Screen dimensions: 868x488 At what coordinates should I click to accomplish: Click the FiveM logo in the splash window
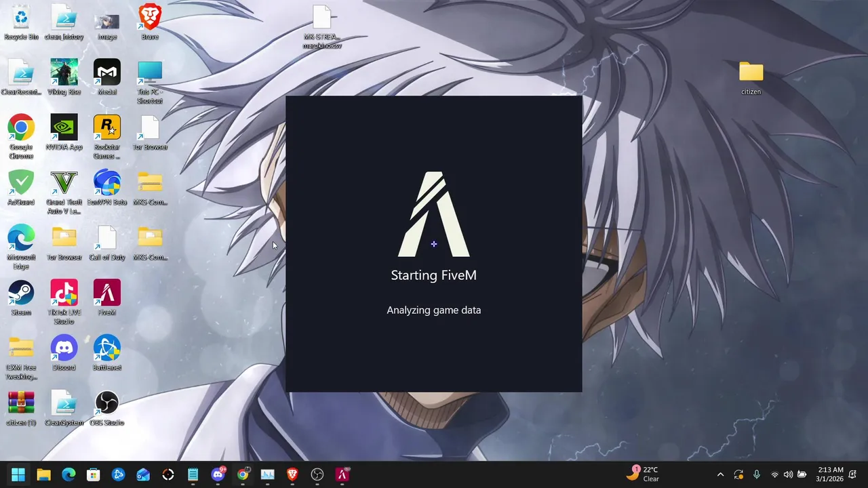pyautogui.click(x=434, y=214)
